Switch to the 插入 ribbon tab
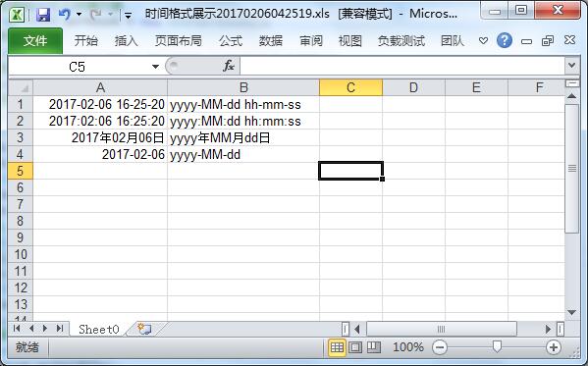This screenshot has height=366, width=588. pos(126,40)
